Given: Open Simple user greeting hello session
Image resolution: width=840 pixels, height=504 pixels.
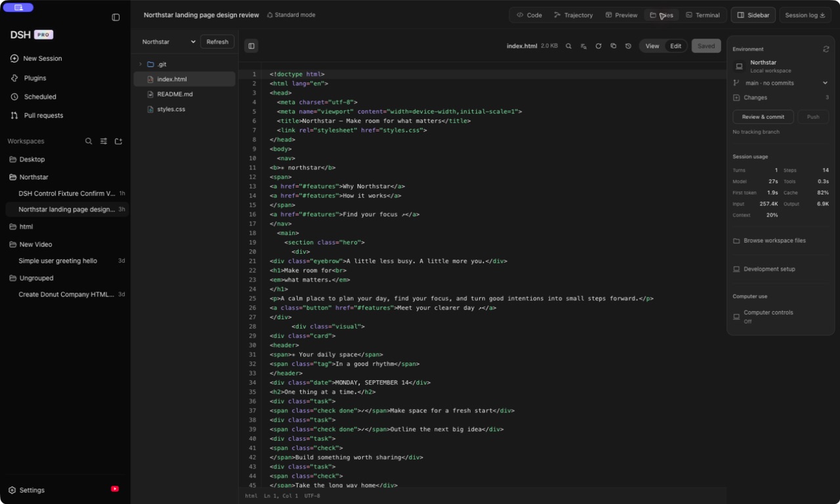Looking at the screenshot, I should click(66, 261).
